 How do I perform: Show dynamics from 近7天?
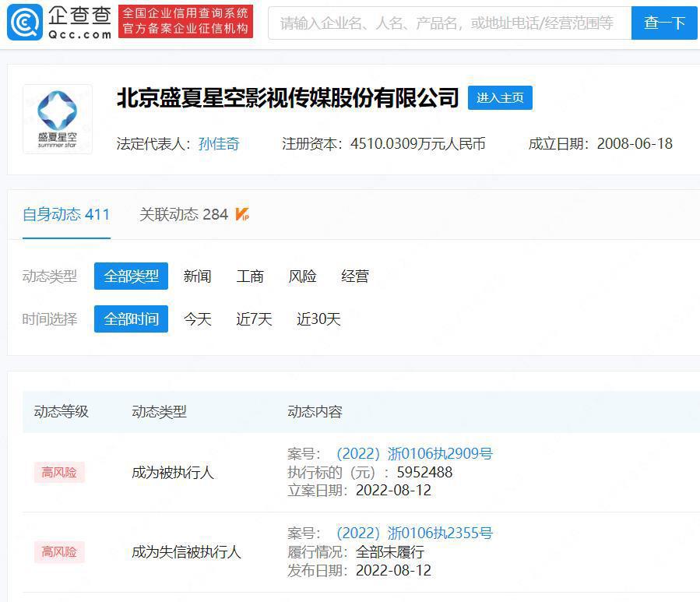254,319
